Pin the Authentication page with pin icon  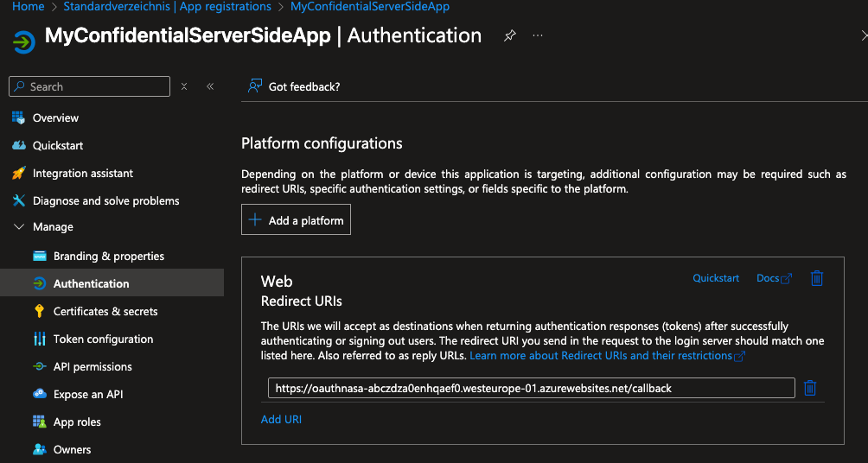point(510,36)
